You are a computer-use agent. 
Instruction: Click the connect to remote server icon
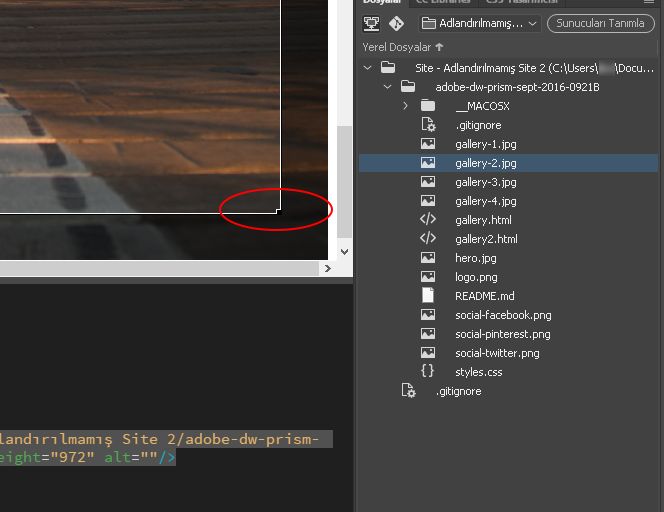point(371,23)
